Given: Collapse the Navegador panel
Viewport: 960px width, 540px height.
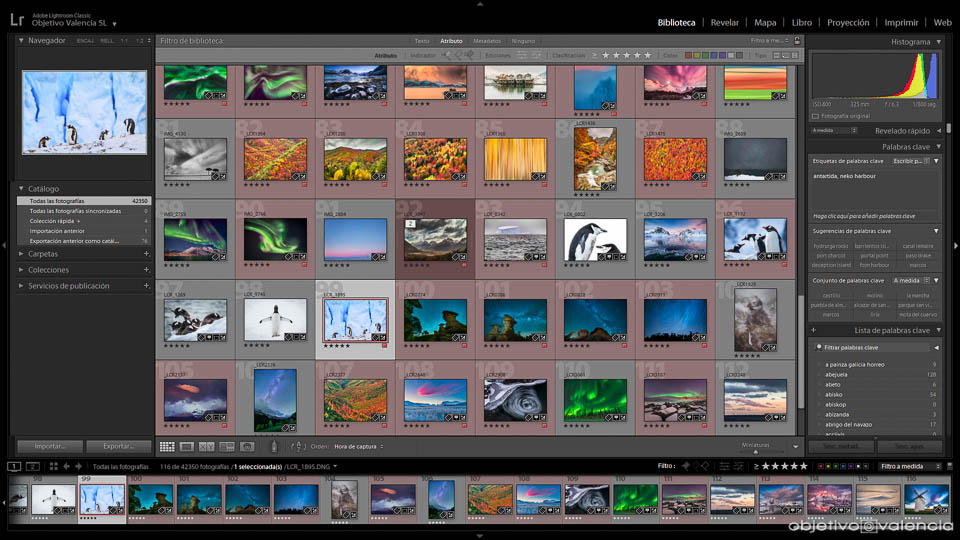Looking at the screenshot, I should click(x=21, y=40).
